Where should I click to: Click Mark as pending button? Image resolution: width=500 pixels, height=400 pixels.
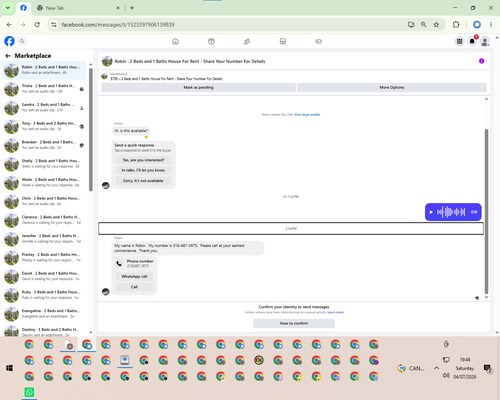tap(198, 87)
